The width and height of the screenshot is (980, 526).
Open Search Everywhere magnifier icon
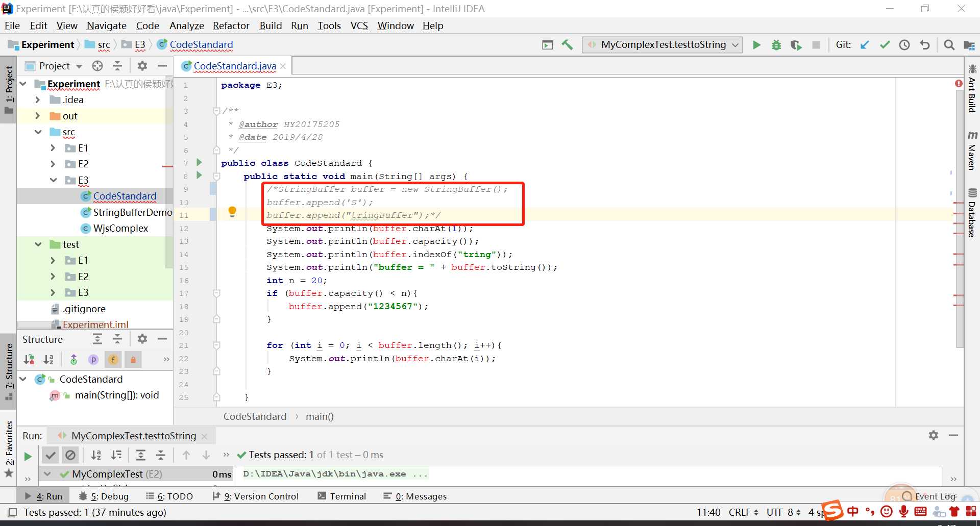[x=949, y=45]
